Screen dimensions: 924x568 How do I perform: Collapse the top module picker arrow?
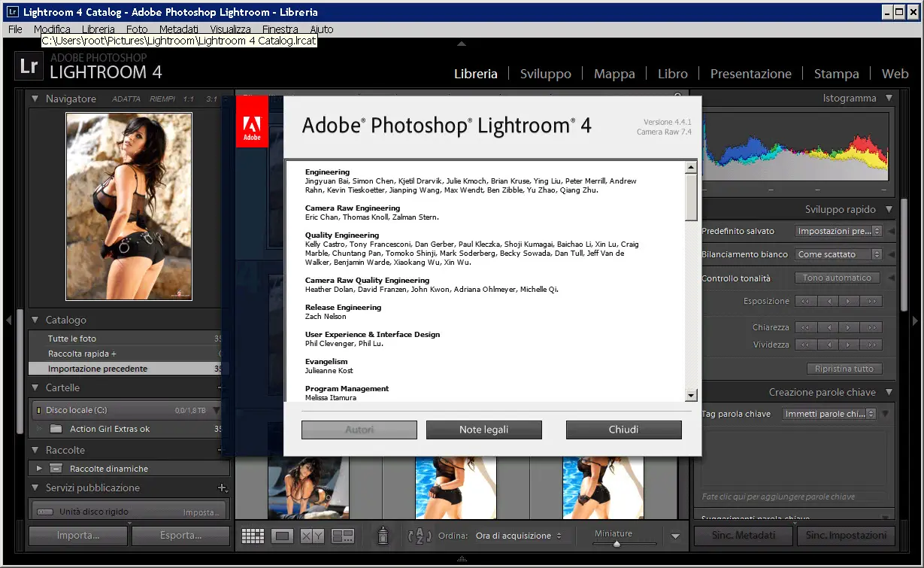click(462, 44)
